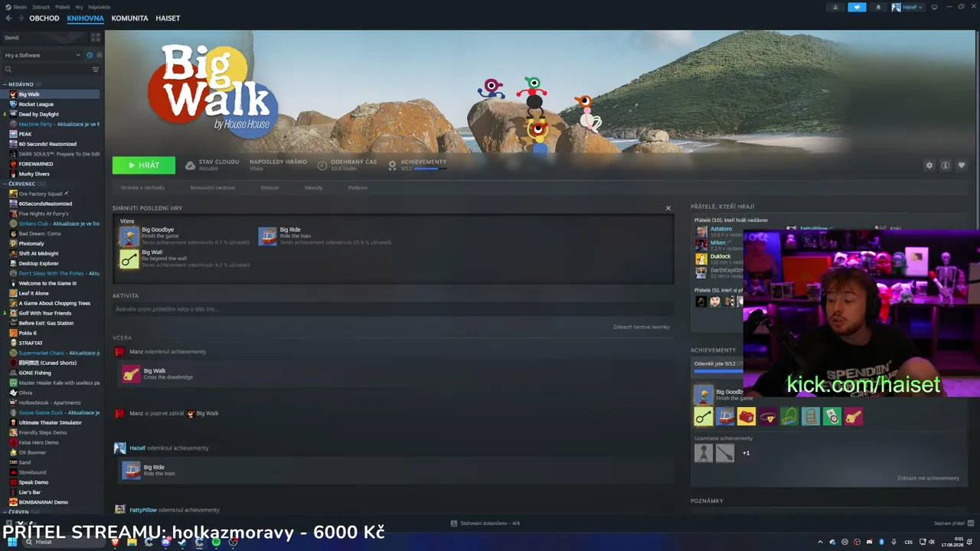Open the Brave browser taskbar icon
The width and height of the screenshot is (980, 551).
click(115, 542)
